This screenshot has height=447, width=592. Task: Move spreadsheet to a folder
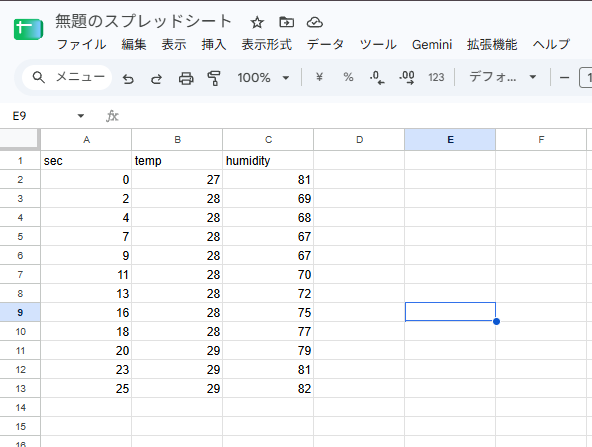[287, 22]
